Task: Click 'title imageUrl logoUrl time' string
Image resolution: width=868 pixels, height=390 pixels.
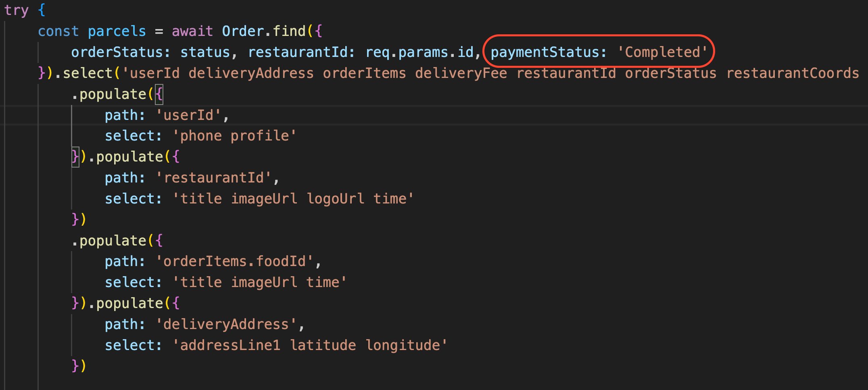Action: coord(293,199)
